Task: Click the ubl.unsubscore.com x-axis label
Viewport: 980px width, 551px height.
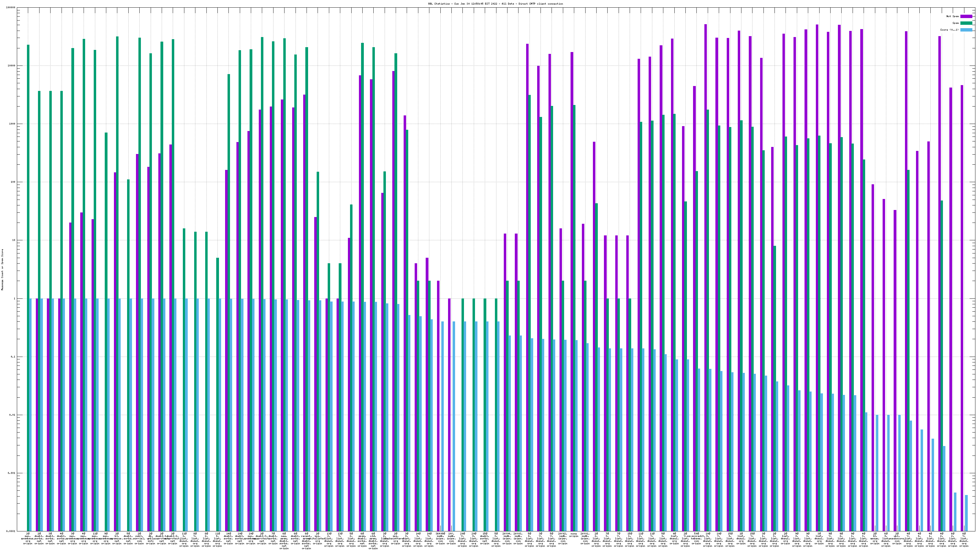Action: 897,538
